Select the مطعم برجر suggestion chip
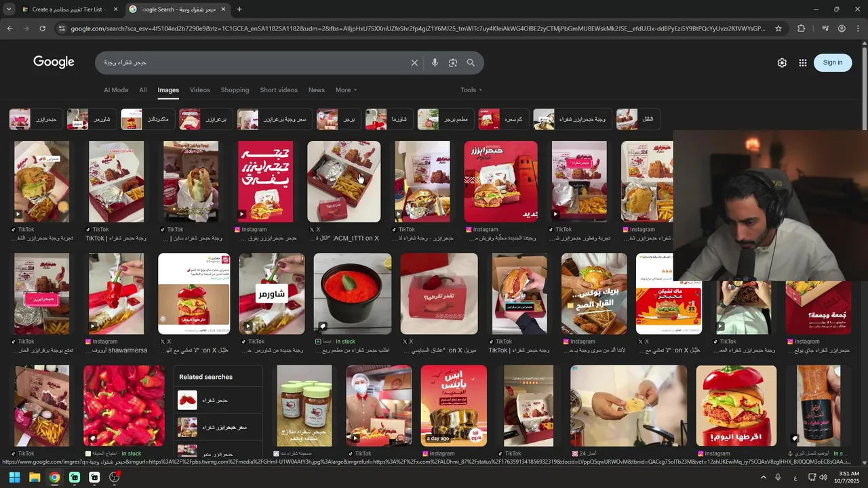Image resolution: width=868 pixels, height=488 pixels. [x=445, y=119]
